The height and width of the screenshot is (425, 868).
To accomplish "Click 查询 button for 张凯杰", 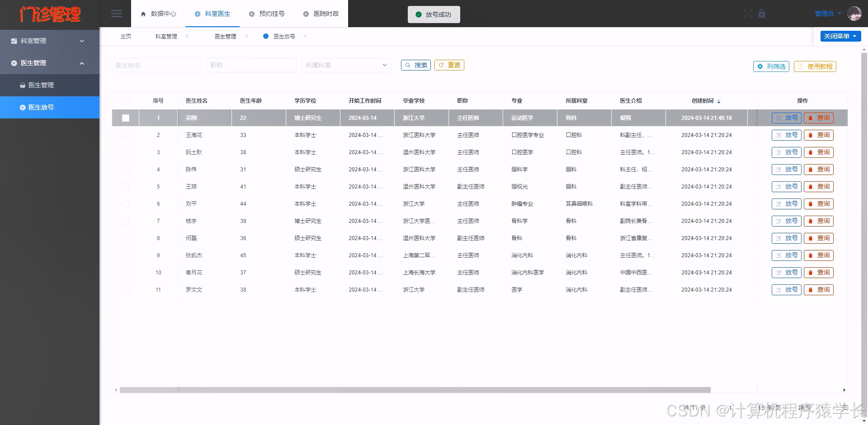I will 818,255.
